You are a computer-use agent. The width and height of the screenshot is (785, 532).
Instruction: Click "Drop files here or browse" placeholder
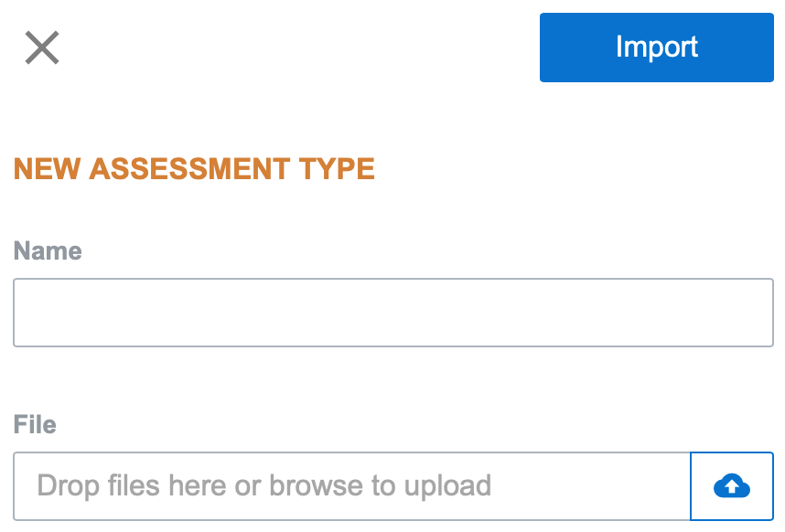coord(264,485)
